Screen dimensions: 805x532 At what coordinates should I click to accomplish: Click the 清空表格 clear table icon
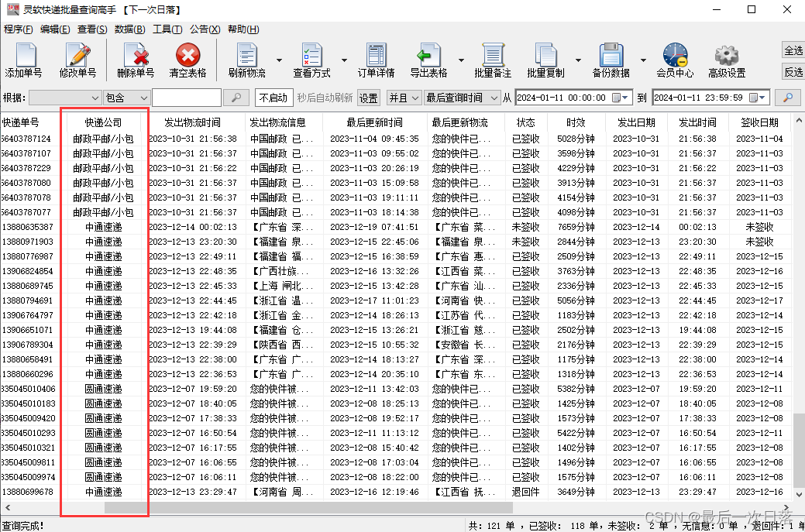point(188,60)
